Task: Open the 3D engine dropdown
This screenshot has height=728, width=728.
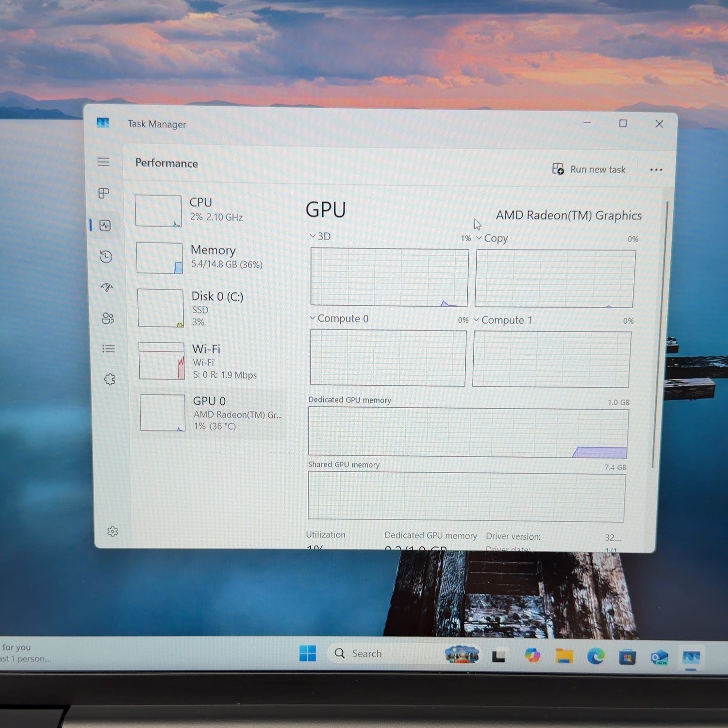Action: tap(320, 236)
